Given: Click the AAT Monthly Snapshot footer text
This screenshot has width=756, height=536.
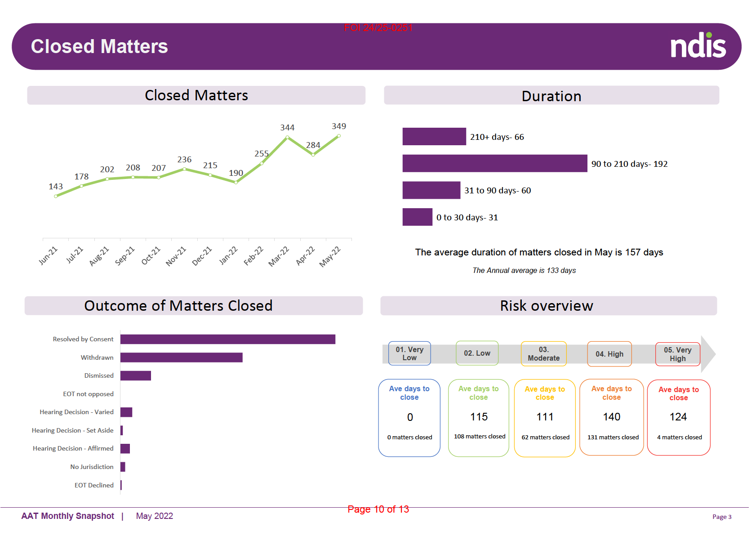Looking at the screenshot, I should (x=68, y=516).
